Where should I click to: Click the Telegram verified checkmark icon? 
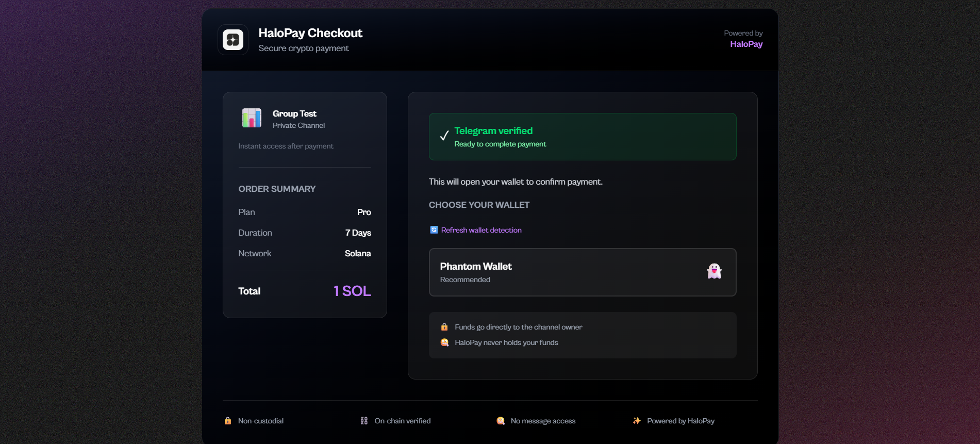coord(444,136)
